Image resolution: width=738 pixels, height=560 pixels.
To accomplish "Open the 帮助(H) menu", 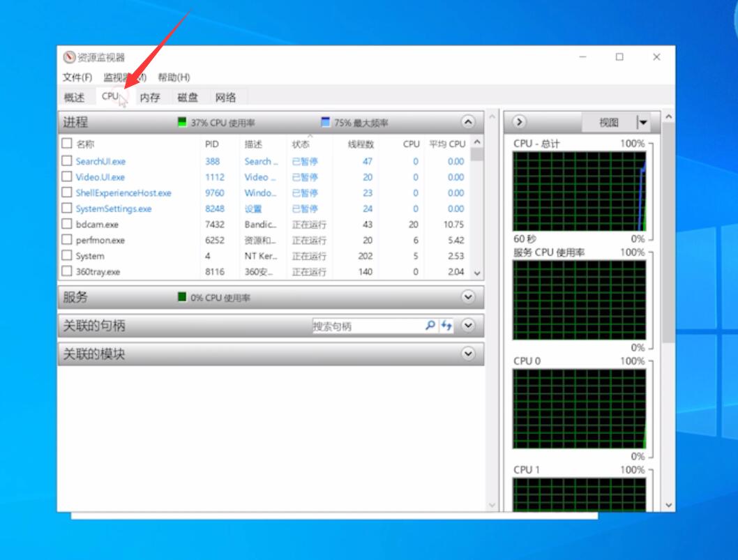I will click(174, 77).
